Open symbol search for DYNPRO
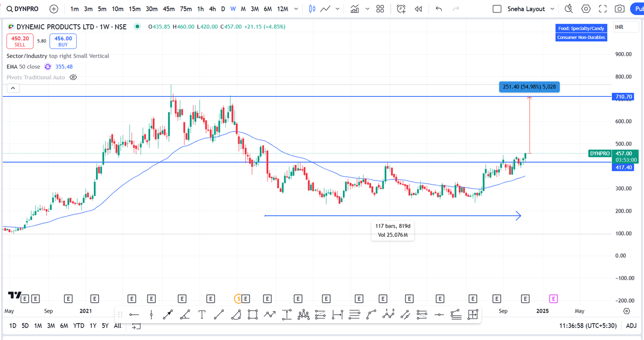Viewport: 644px width, 340px height. tap(23, 9)
